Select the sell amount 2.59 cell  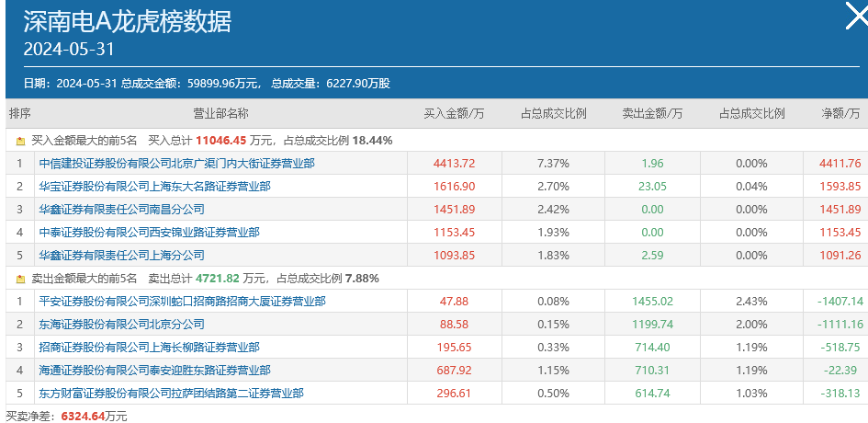click(652, 255)
